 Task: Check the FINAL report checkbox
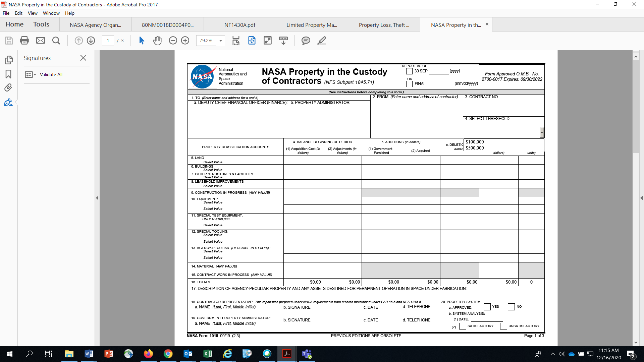pyautogui.click(x=409, y=84)
